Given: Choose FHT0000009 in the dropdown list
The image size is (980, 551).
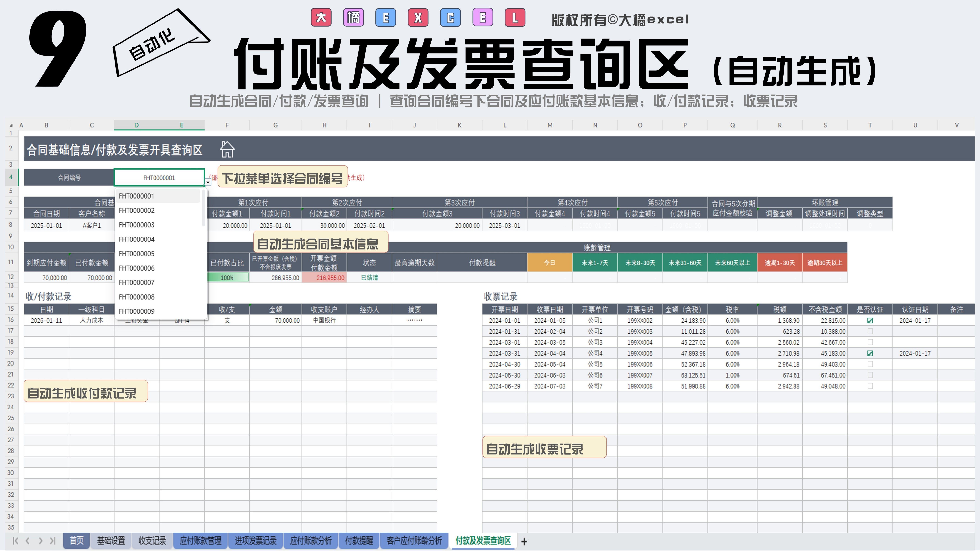Looking at the screenshot, I should 137,311.
